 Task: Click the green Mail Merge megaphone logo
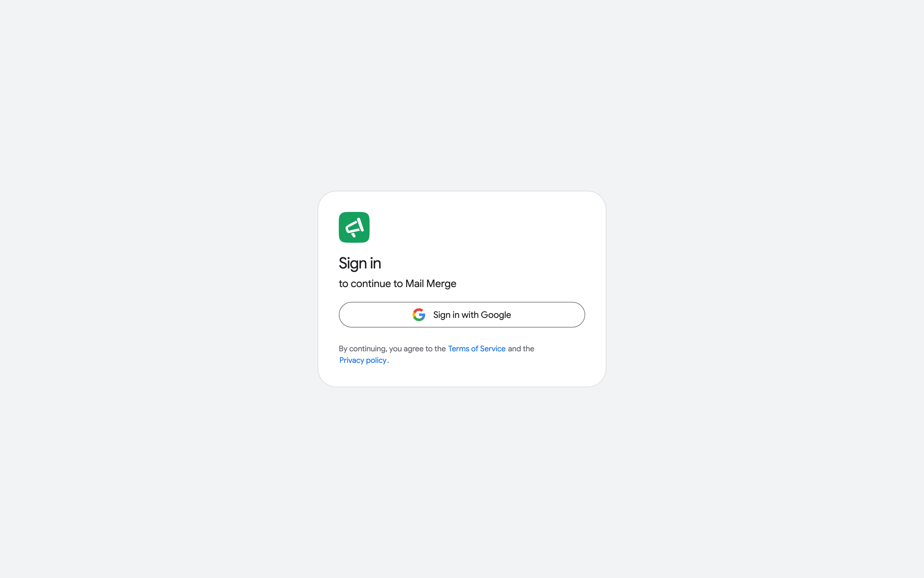[354, 227]
